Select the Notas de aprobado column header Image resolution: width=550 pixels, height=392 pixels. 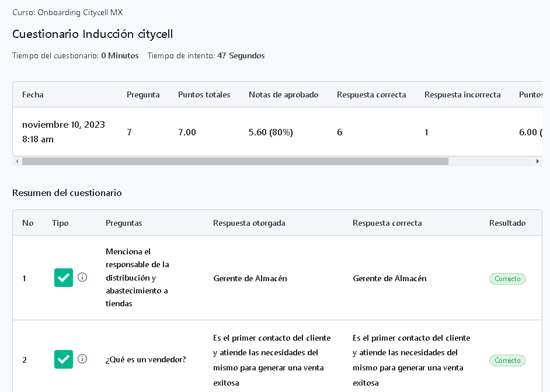click(x=283, y=94)
